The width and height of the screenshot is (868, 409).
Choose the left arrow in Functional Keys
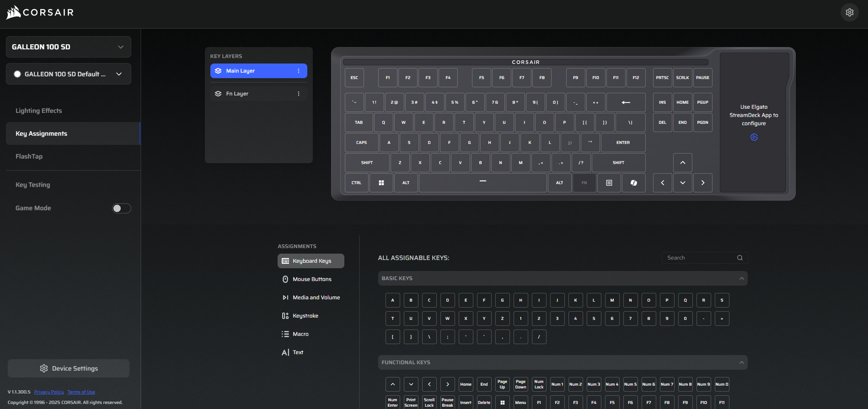point(429,384)
